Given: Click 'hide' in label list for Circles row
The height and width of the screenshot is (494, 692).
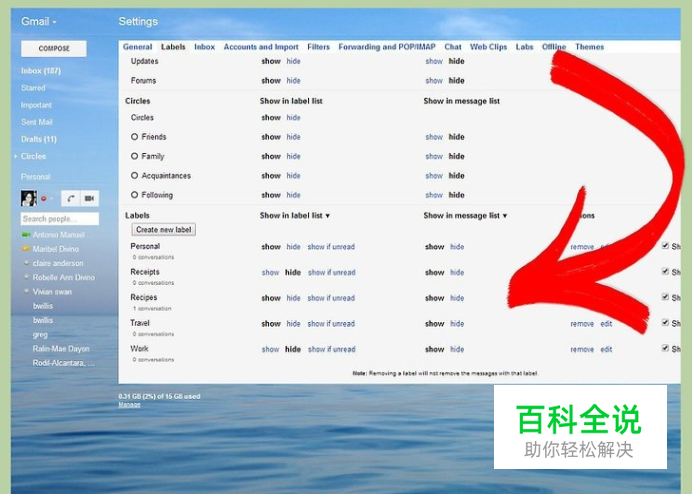Looking at the screenshot, I should point(293,117).
